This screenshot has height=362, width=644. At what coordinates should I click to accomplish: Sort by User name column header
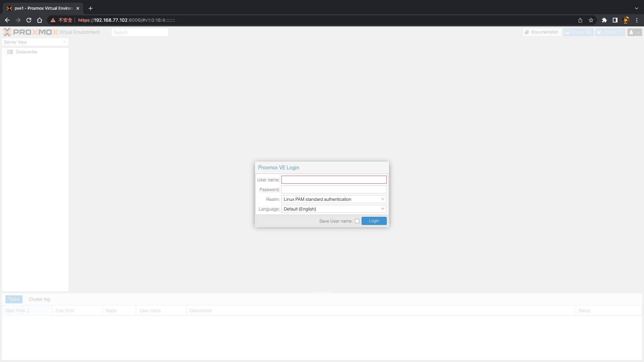(x=161, y=311)
